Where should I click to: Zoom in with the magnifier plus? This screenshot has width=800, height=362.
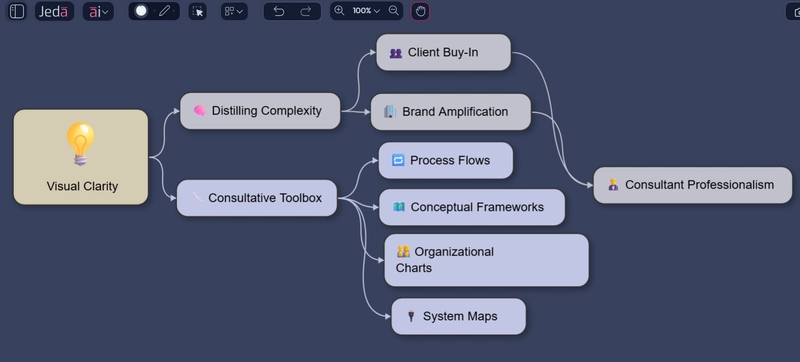click(x=339, y=11)
